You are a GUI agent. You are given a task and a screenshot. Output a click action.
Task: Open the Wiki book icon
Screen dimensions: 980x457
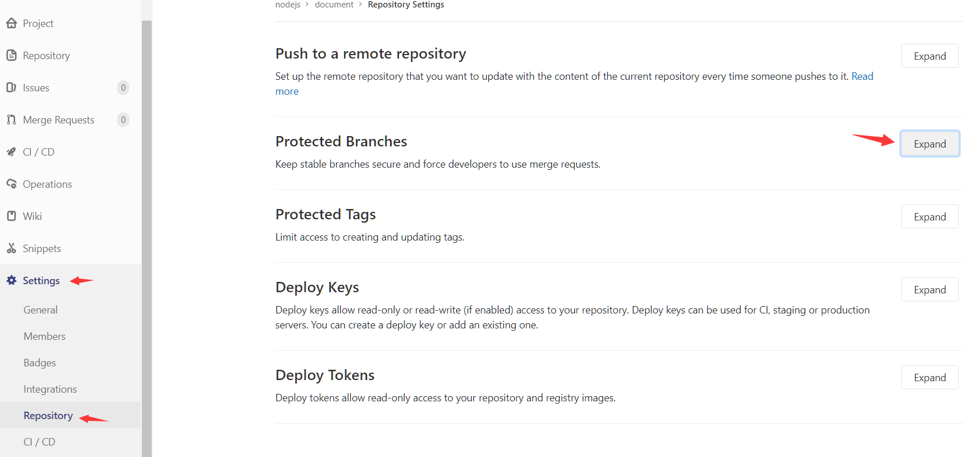[x=12, y=216]
